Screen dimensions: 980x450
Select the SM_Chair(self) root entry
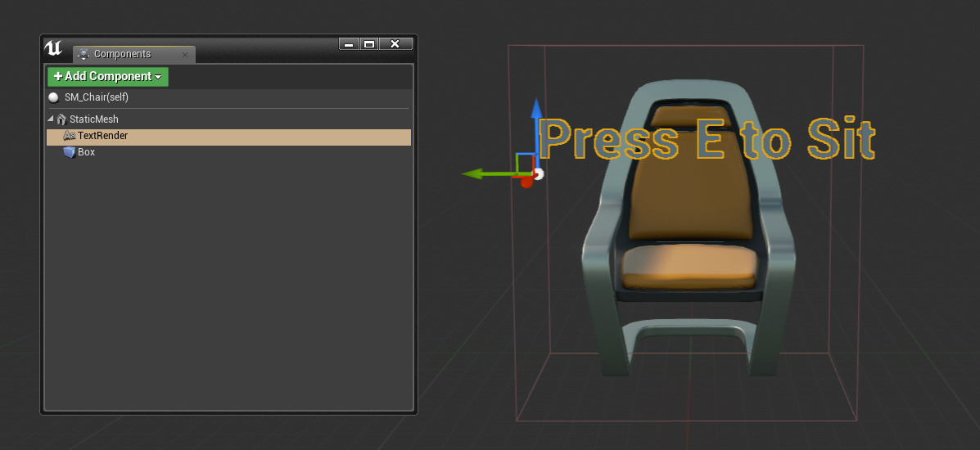[228, 97]
